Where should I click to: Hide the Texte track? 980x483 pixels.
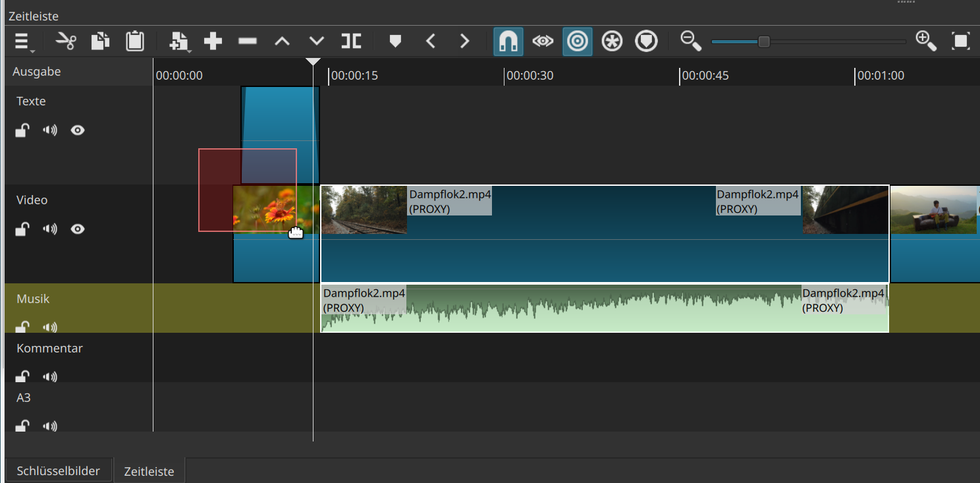[78, 130]
